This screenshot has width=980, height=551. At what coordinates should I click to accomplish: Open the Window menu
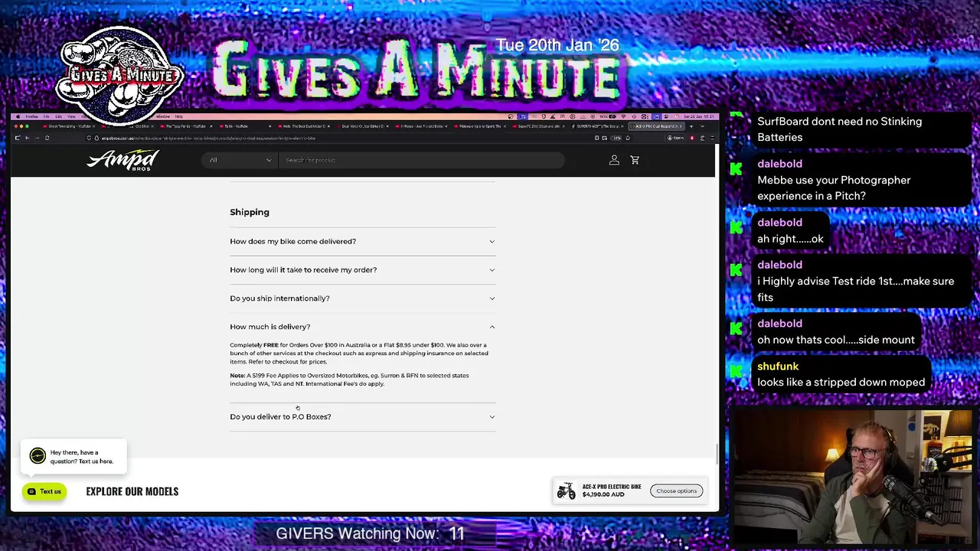coord(163,116)
